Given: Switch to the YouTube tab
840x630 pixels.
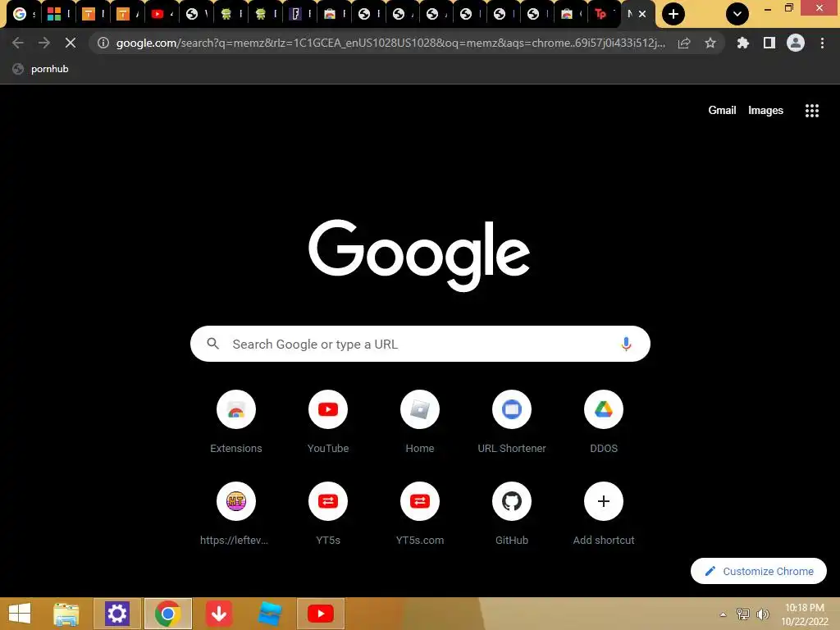Looking at the screenshot, I should 161,15.
